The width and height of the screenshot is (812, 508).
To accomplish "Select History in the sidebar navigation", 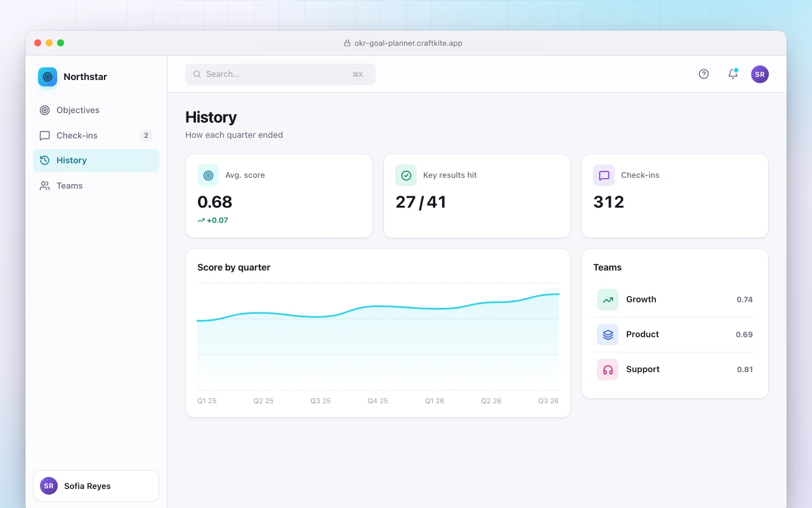I will click(x=96, y=160).
